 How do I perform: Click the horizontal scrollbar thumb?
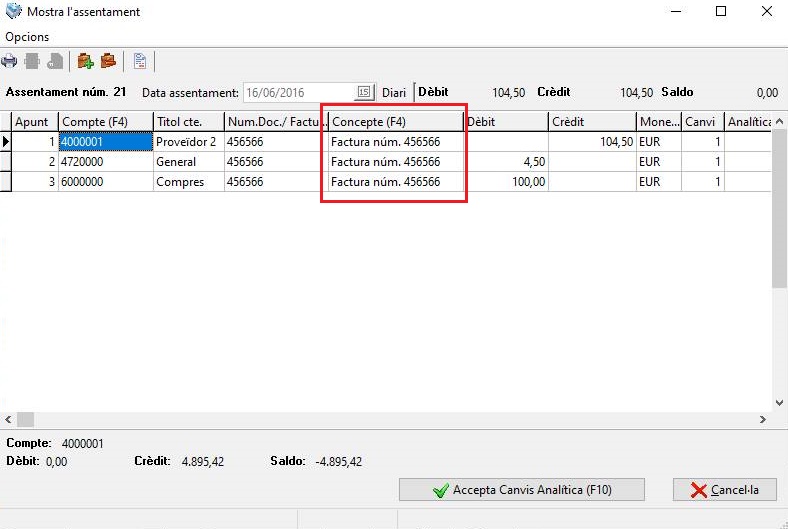point(26,419)
